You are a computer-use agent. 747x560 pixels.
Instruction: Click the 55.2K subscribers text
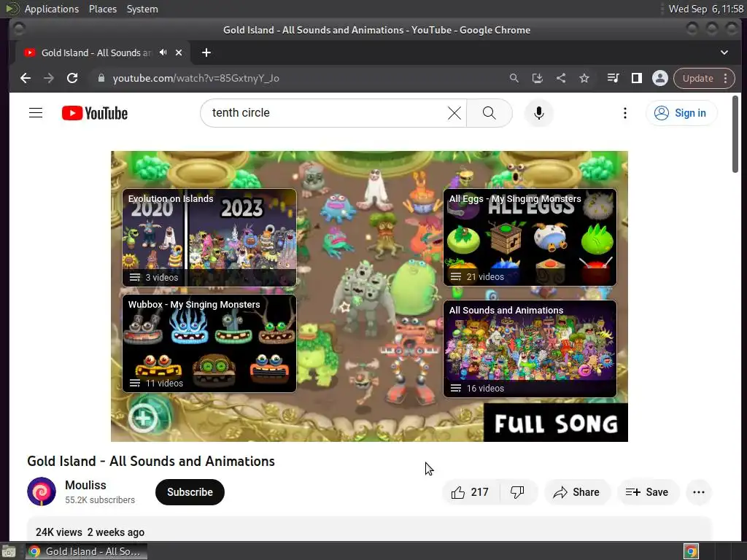pyautogui.click(x=100, y=500)
